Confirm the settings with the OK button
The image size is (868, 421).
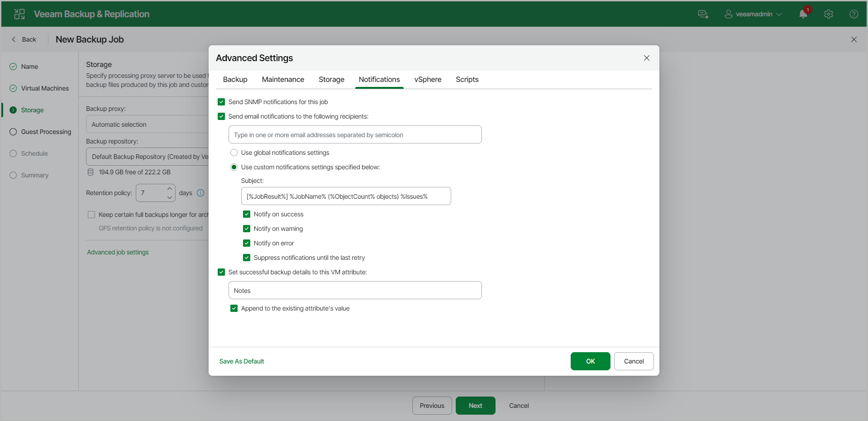[x=591, y=361]
